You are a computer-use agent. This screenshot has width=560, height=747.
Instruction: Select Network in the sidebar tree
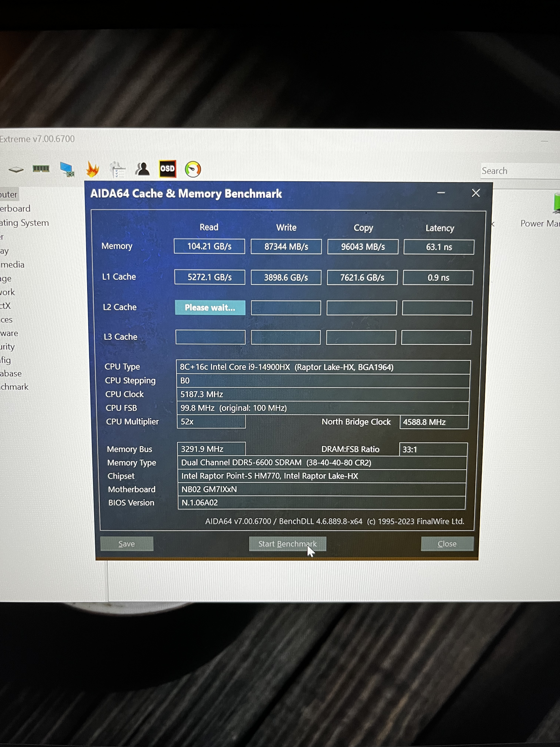7,292
